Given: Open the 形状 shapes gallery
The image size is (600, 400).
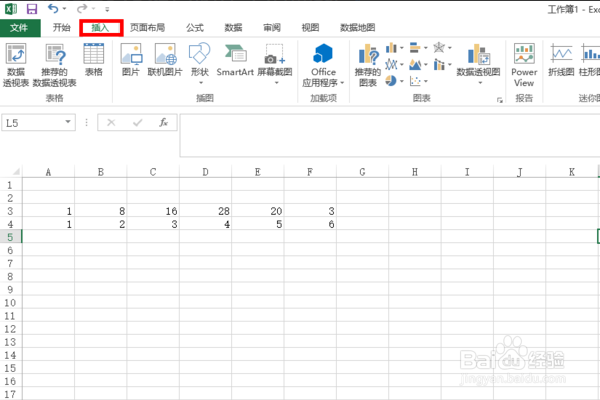Looking at the screenshot, I should point(200,64).
